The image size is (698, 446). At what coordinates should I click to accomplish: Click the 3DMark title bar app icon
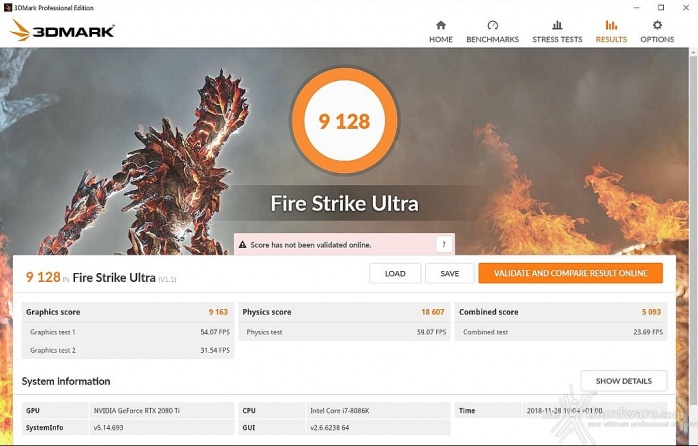pyautogui.click(x=7, y=8)
